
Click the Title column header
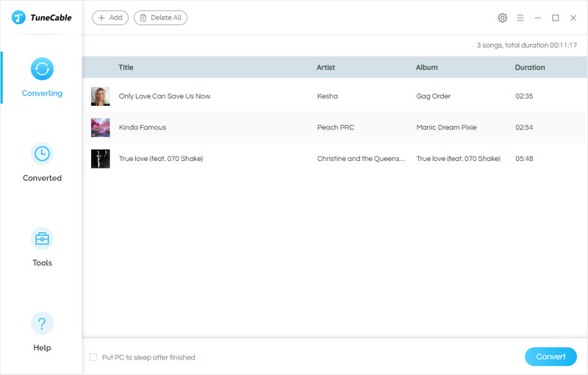(126, 68)
